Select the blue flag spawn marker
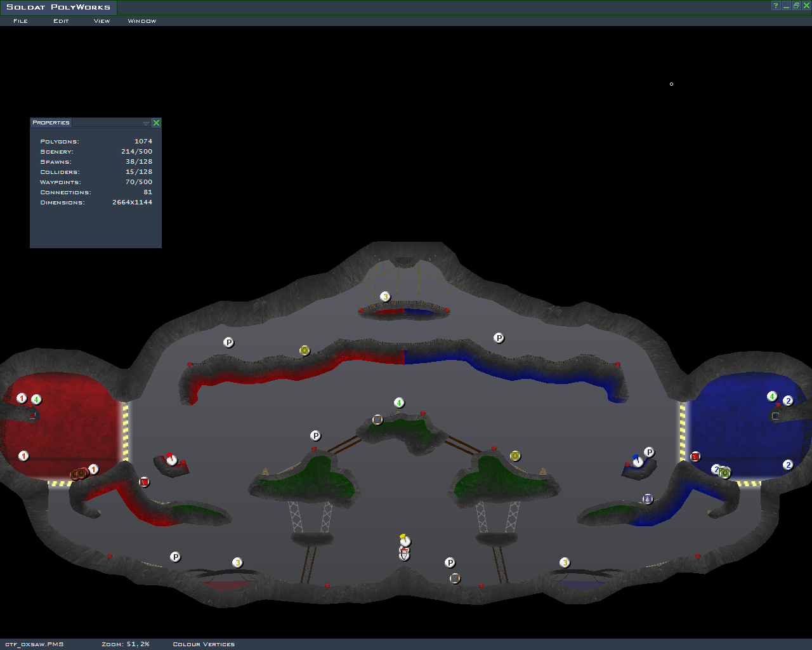Viewport: 812px width, 650px height. (638, 461)
